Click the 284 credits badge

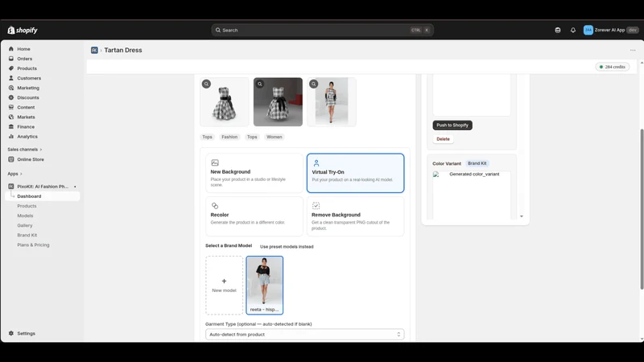[613, 67]
